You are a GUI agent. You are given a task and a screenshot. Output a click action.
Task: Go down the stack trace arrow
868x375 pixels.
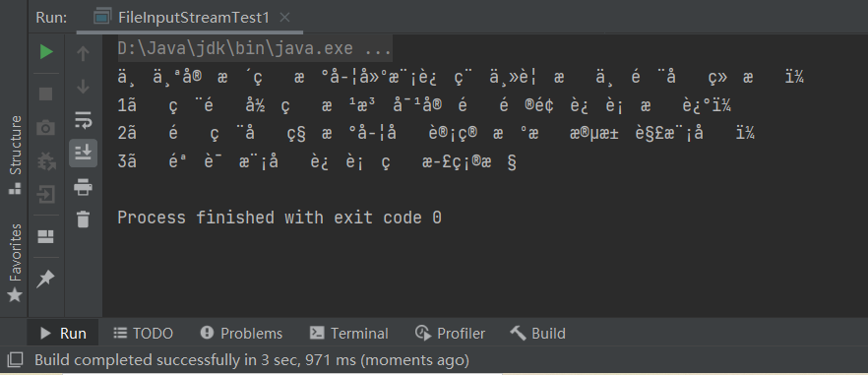tap(83, 87)
